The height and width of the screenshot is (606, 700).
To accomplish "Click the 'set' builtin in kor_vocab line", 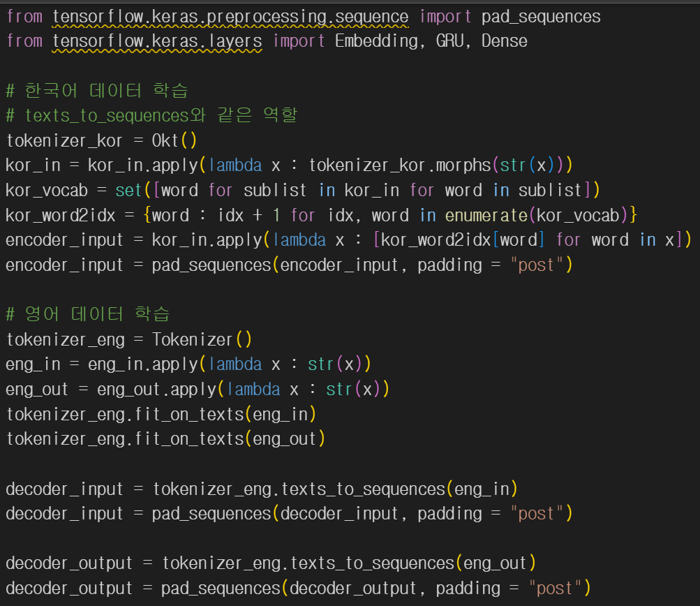I will pos(128,190).
